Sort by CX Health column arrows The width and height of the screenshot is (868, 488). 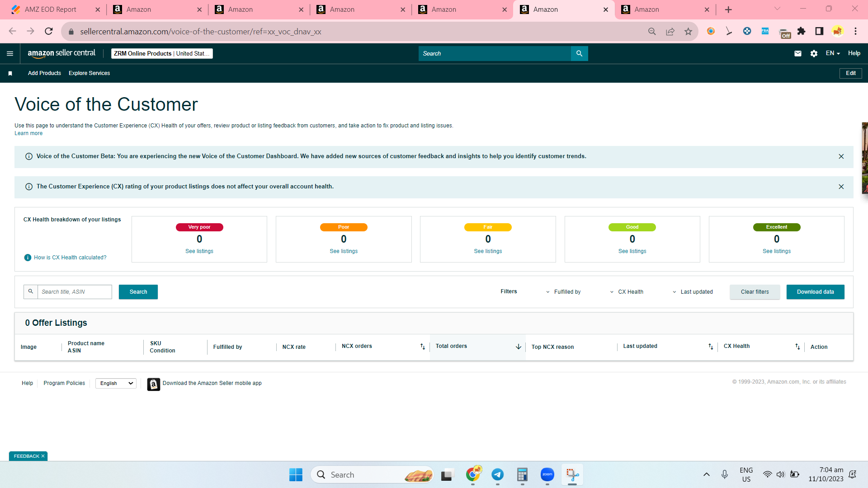(797, 347)
